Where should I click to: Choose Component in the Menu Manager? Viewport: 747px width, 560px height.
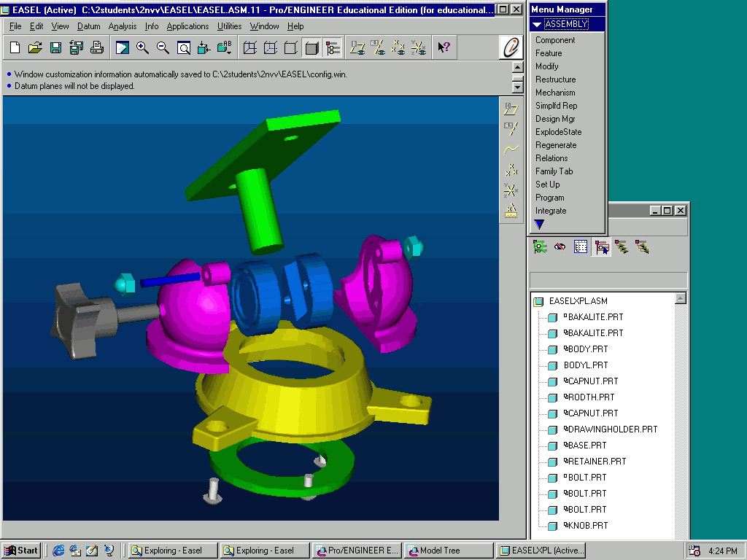555,40
